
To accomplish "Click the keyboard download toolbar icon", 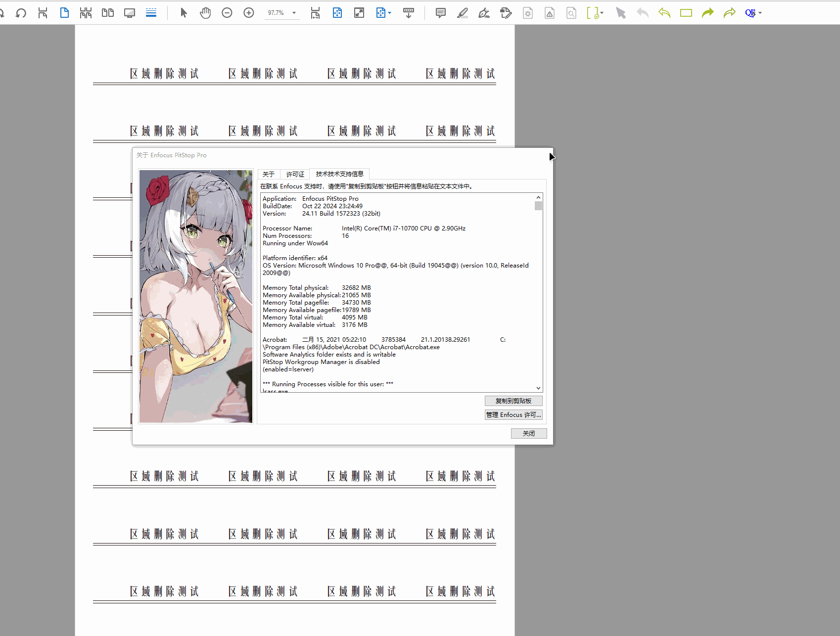I will (409, 13).
